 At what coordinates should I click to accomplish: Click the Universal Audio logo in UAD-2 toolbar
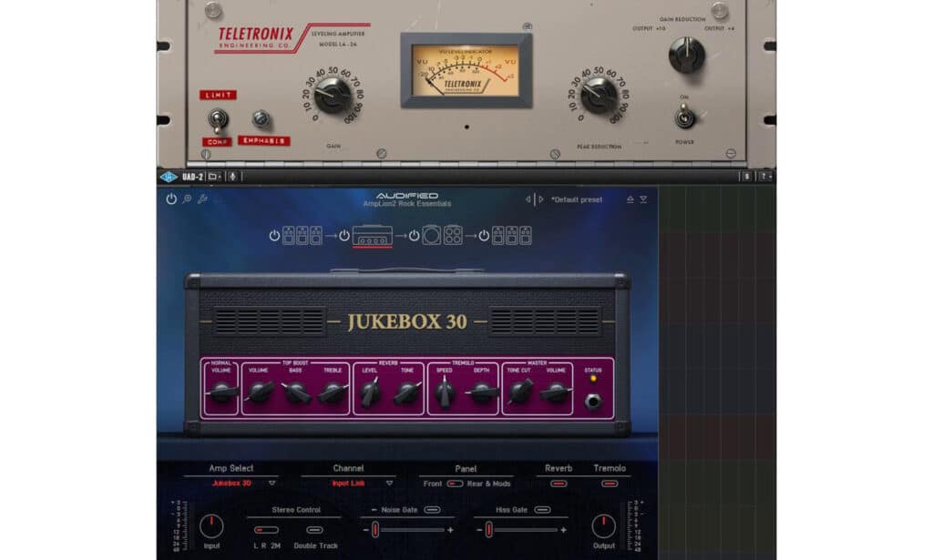pos(169,177)
